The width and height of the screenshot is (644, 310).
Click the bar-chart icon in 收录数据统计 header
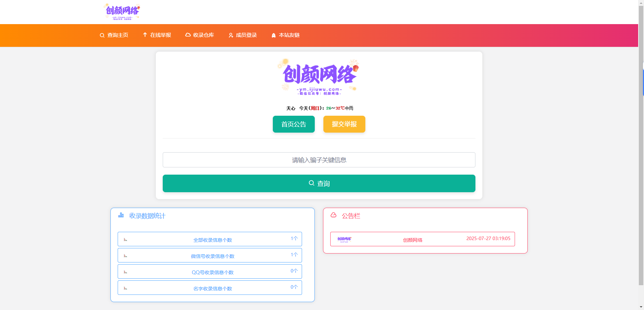pos(121,216)
